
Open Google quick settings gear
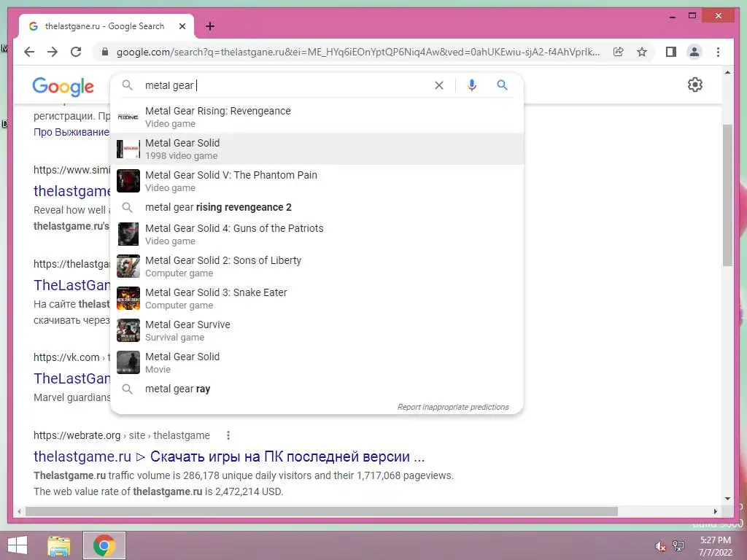(695, 85)
